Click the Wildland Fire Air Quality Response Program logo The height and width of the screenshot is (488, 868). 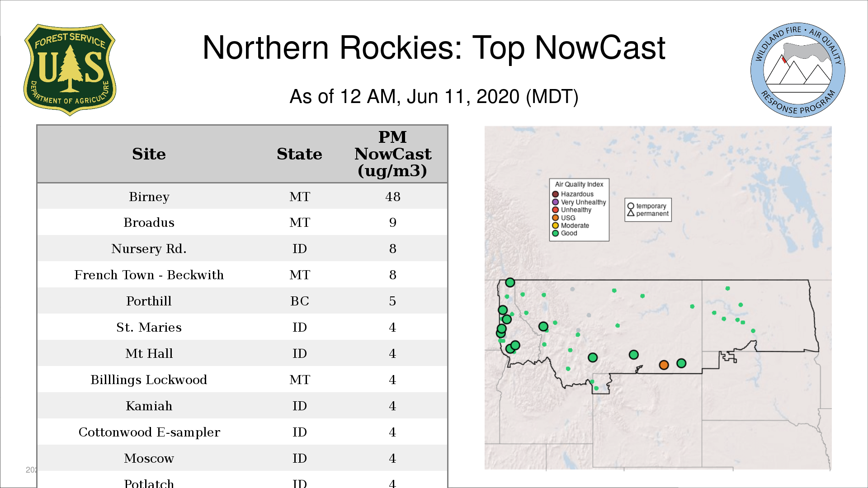click(797, 70)
